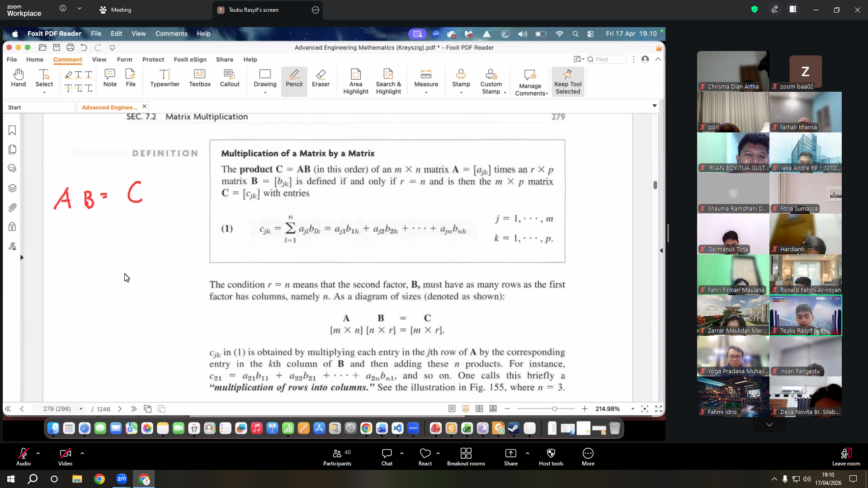The width and height of the screenshot is (868, 488).
Task: Open Comments menu in macOS menu bar
Action: click(171, 34)
